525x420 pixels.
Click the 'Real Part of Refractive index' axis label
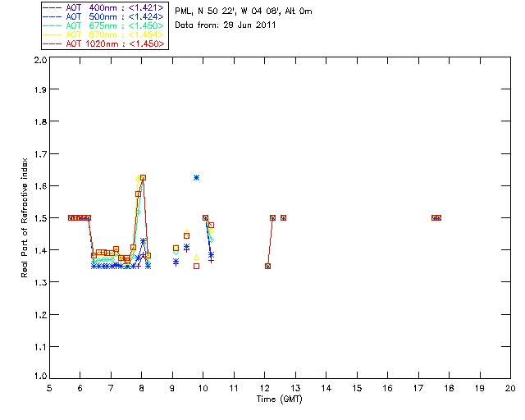pyautogui.click(x=24, y=217)
